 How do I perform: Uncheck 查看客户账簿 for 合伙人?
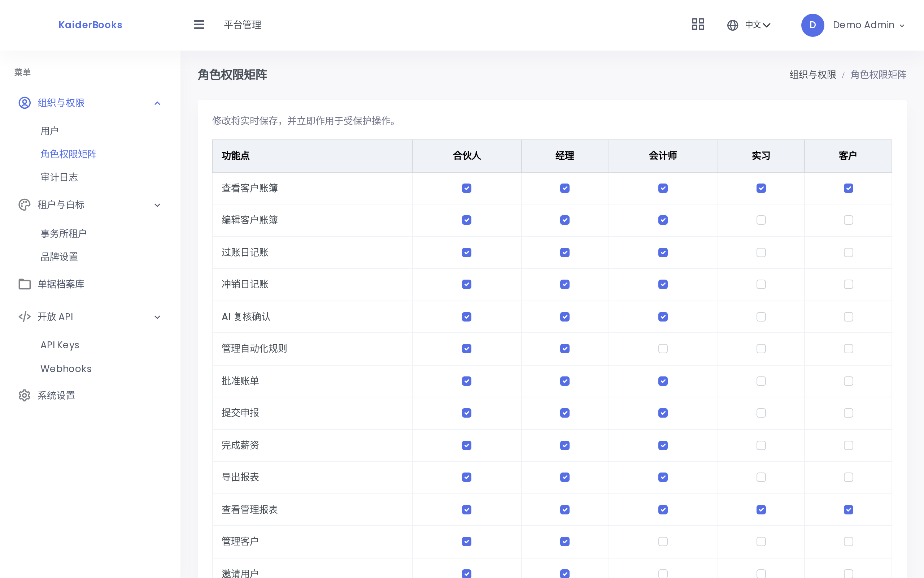pos(467,188)
